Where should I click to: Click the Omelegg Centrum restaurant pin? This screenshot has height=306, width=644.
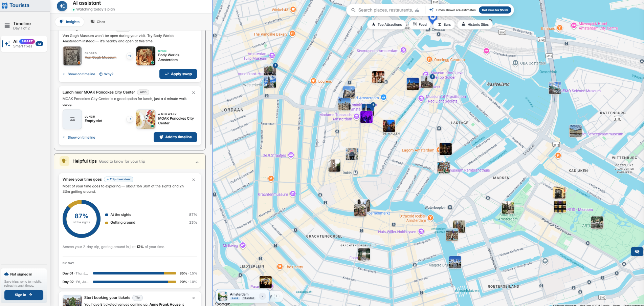click(429, 59)
